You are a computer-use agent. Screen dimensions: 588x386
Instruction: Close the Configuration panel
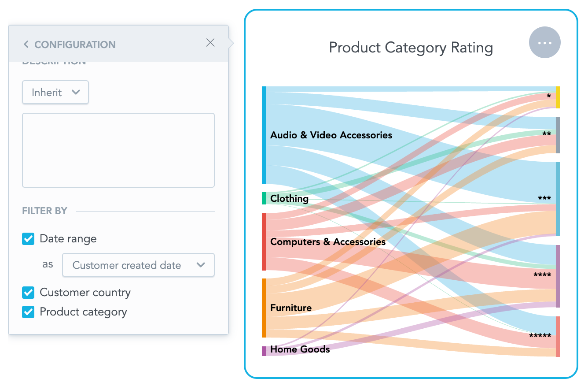pos(210,43)
